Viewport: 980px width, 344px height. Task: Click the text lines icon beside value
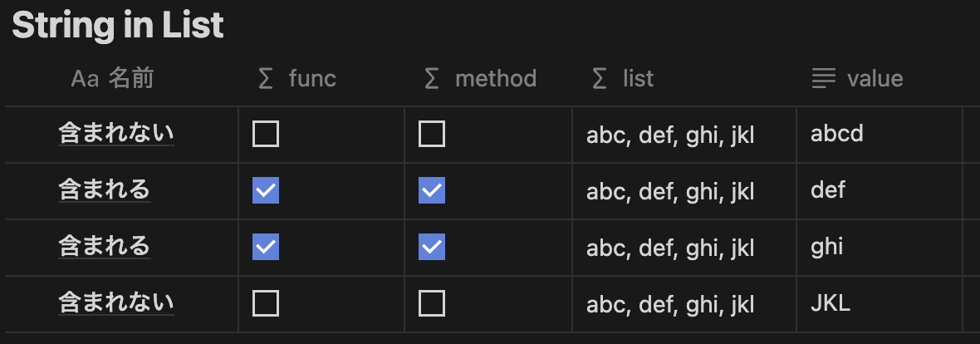click(x=823, y=79)
